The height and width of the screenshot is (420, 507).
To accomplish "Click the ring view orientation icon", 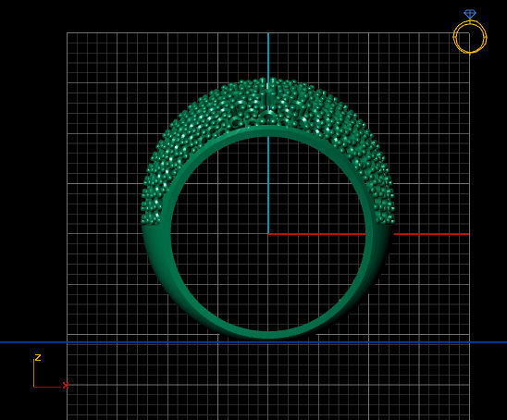I will point(470,32).
